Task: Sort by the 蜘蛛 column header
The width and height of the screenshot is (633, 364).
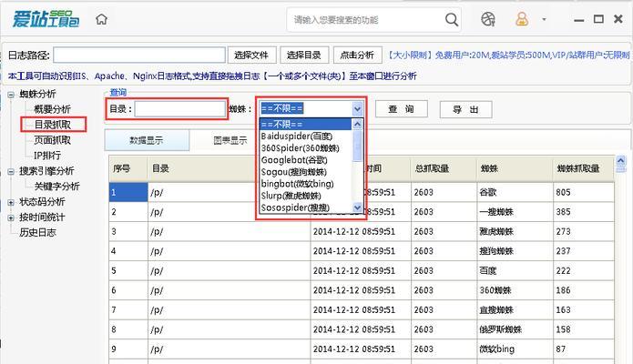Action: tap(515, 168)
